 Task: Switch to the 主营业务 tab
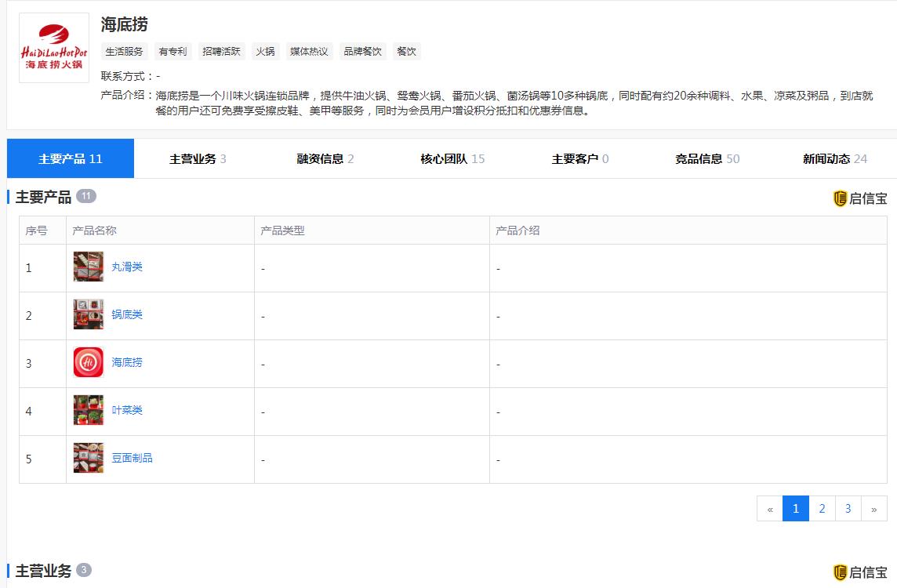coord(198,158)
